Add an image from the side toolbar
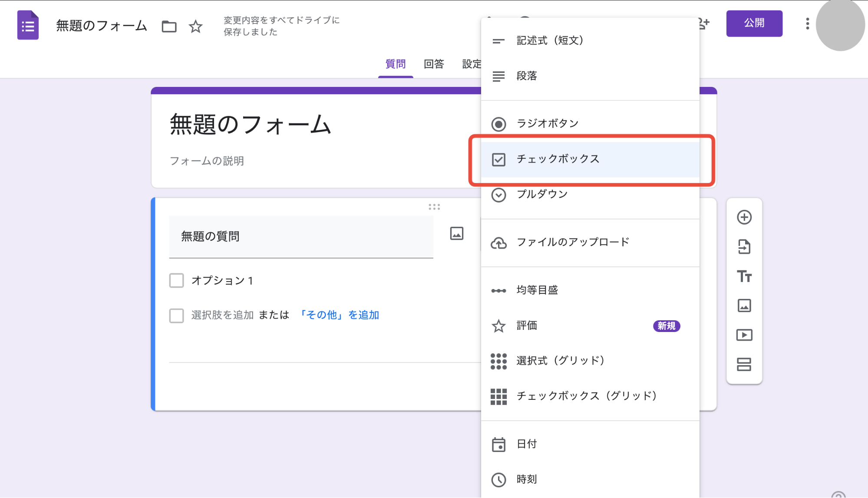 point(744,305)
